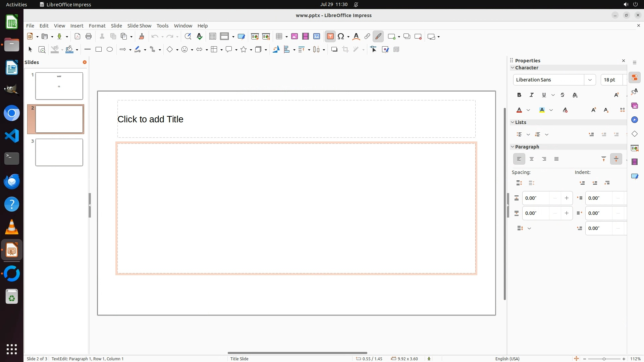Insert a table from the toolbar
The width and height of the screenshot is (644, 362).
tap(279, 37)
